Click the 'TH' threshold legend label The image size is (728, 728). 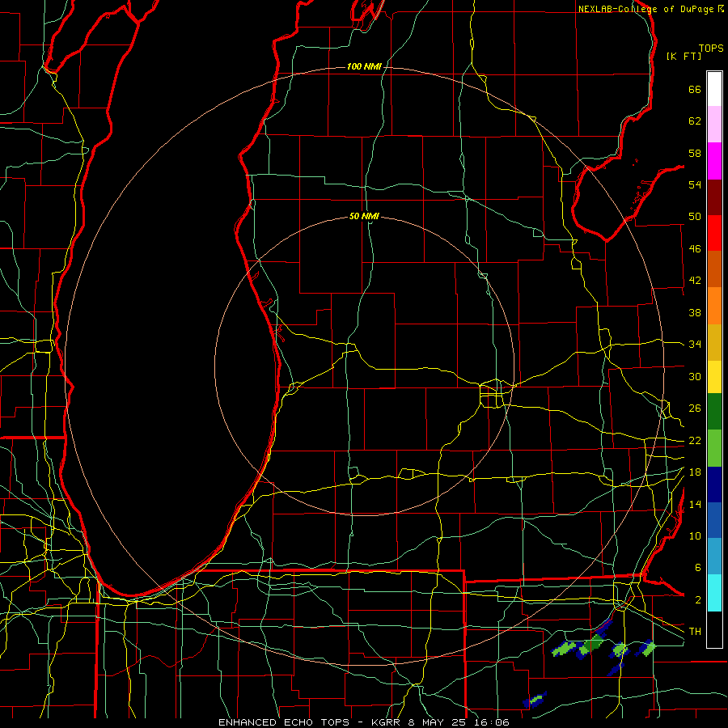point(695,632)
